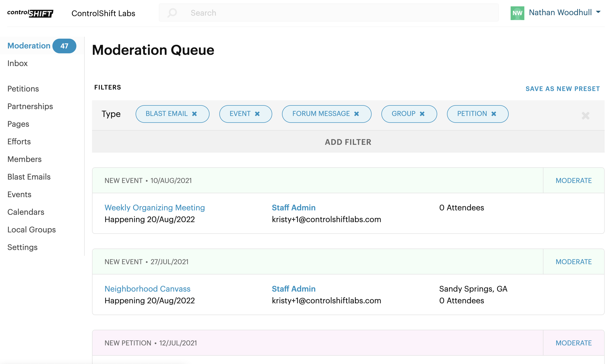
Task: Remove the PETITION filter chip
Action: click(x=494, y=114)
